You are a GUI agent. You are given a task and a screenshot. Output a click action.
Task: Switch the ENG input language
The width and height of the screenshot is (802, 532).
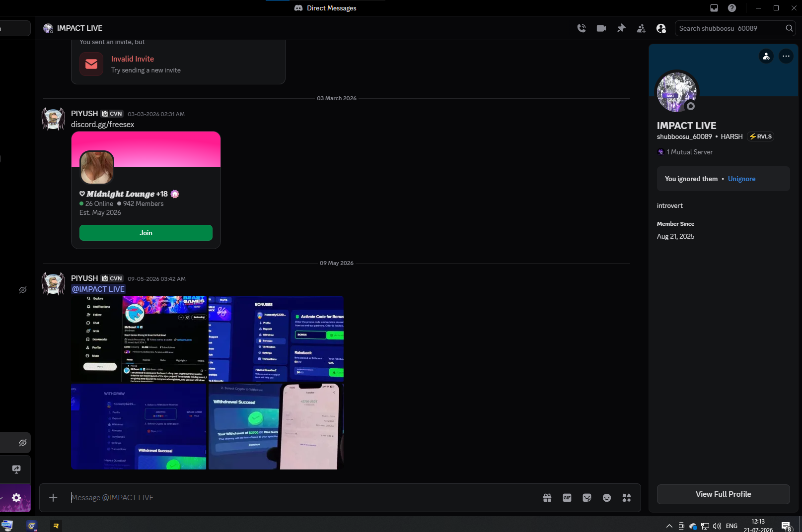coord(731,526)
